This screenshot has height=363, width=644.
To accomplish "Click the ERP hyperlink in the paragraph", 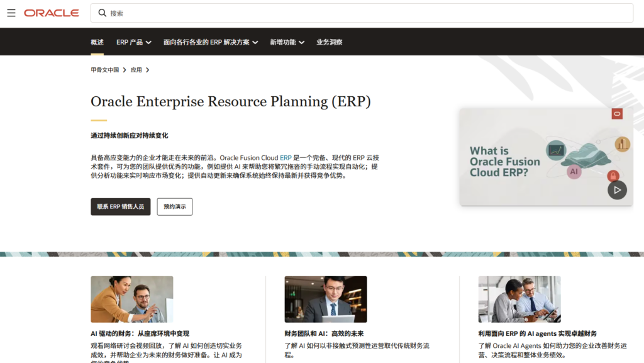I will point(286,158).
